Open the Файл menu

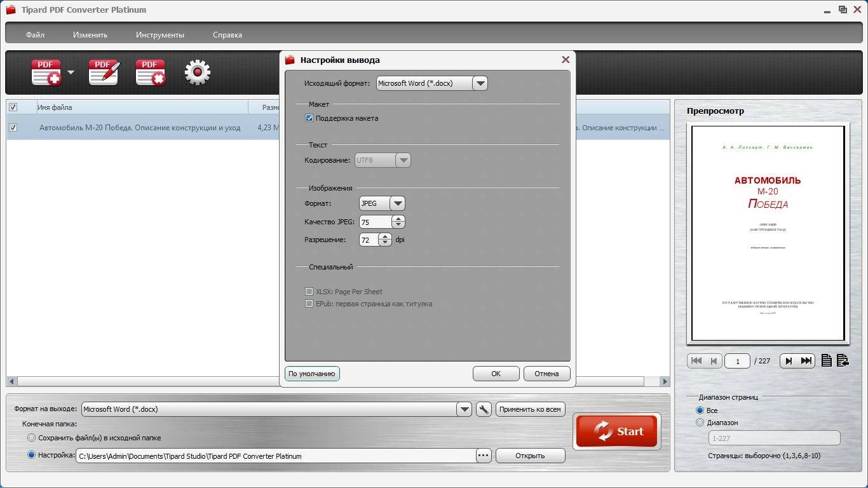(x=35, y=35)
